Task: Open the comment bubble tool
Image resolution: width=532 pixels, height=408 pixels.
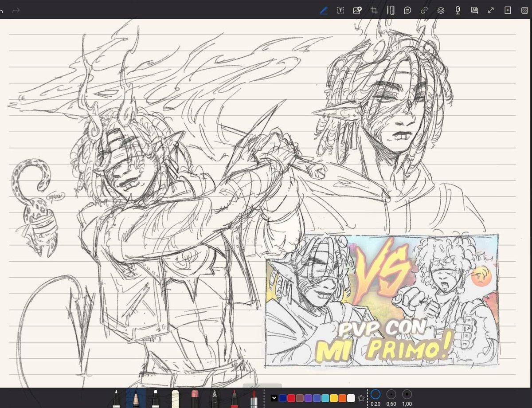Action: coord(407,10)
